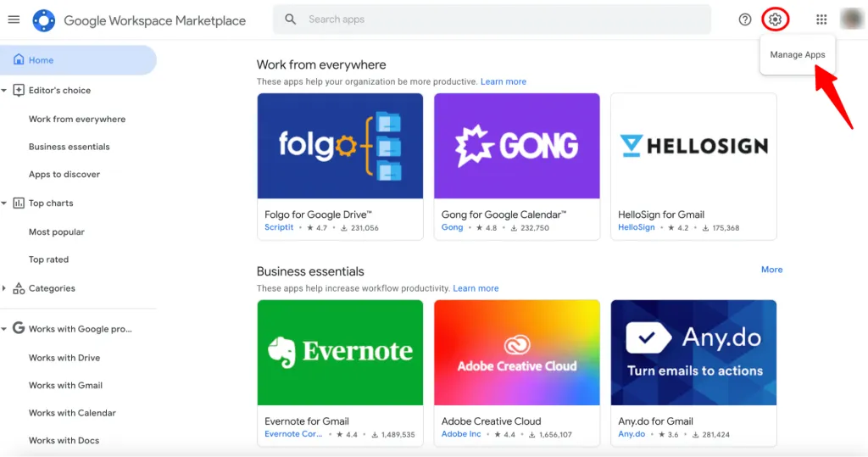Open the Adobe Creative Cloud banner image
This screenshot has height=457, width=868.
click(516, 353)
